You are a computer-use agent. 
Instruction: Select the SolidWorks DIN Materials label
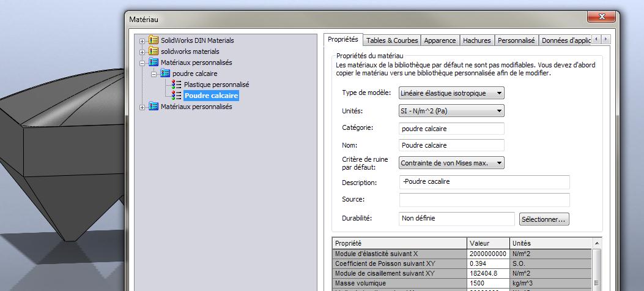pos(197,40)
